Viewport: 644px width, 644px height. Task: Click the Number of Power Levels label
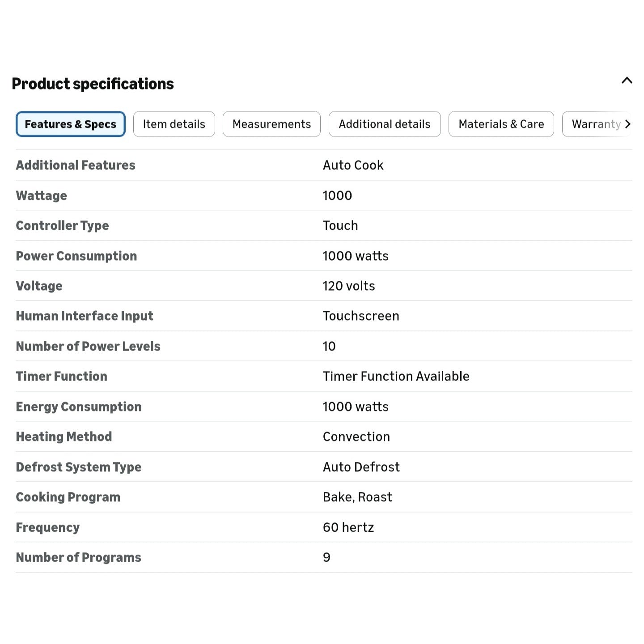[88, 346]
